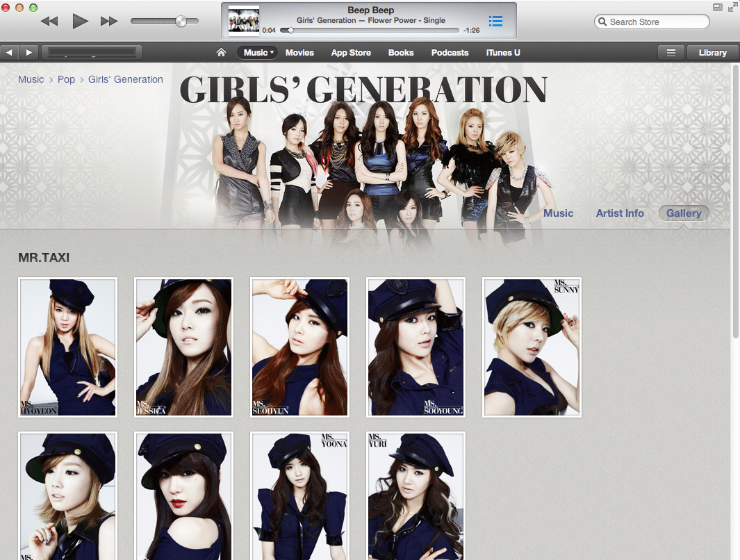Click the Girls' Generation breadcrumb link
Image resolution: width=740 pixels, height=560 pixels.
click(x=126, y=79)
